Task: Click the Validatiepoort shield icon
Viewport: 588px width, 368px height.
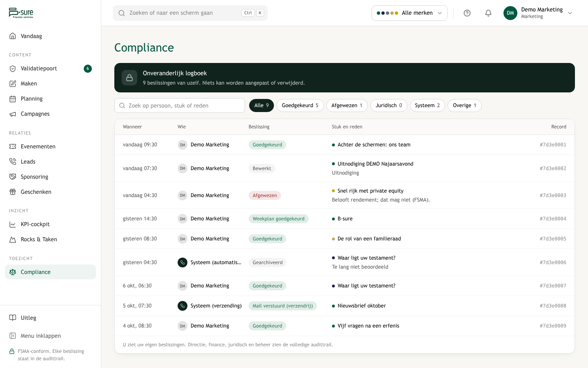Action: coord(13,68)
